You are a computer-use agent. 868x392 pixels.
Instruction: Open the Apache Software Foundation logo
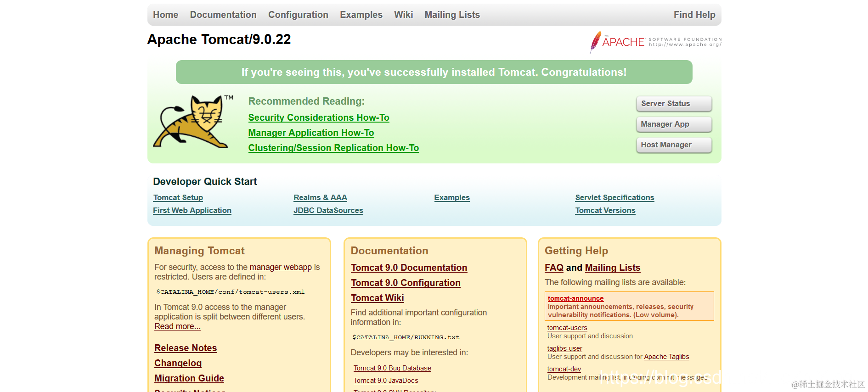tap(655, 42)
